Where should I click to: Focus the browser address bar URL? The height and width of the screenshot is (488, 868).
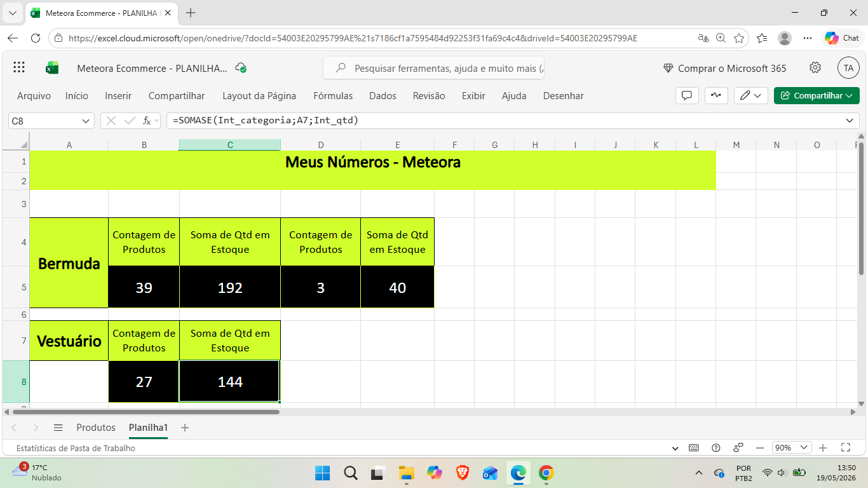pos(353,38)
